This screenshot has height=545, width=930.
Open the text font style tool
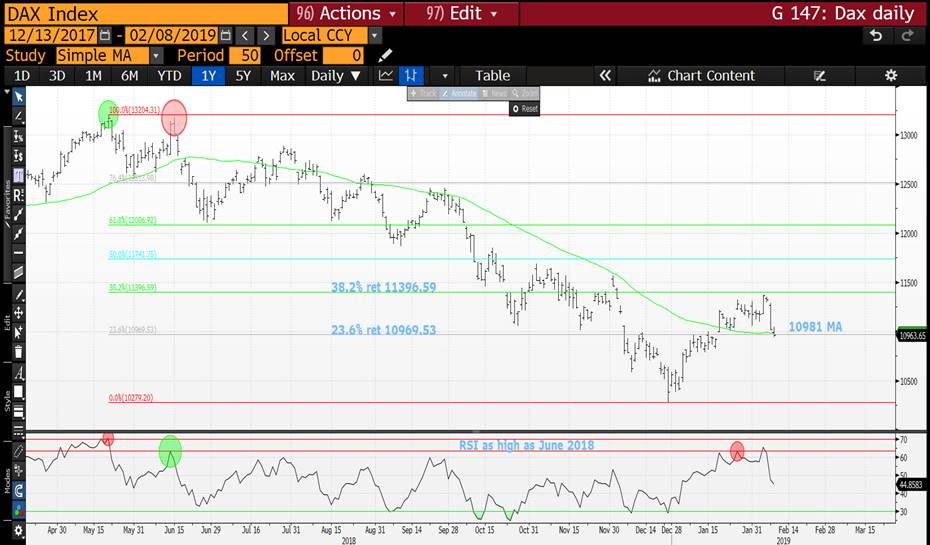tap(18, 374)
